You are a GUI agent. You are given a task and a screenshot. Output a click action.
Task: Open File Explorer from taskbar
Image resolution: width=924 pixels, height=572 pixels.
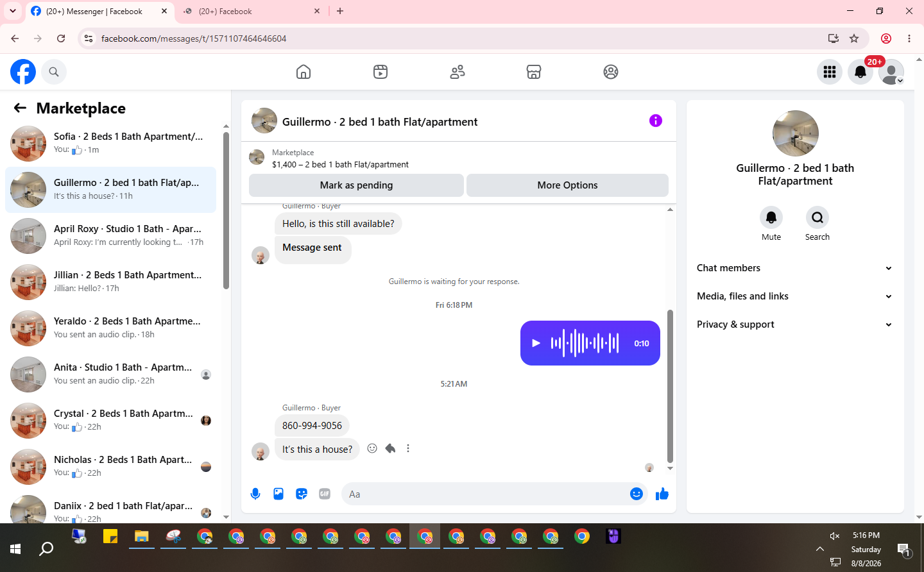click(142, 537)
